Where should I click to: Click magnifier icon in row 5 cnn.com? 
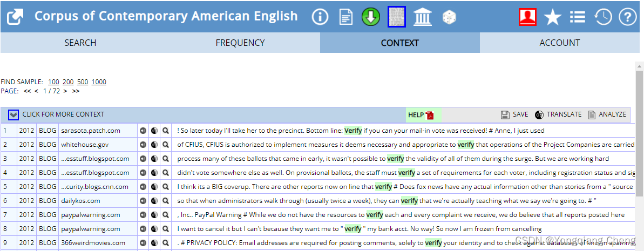click(166, 187)
